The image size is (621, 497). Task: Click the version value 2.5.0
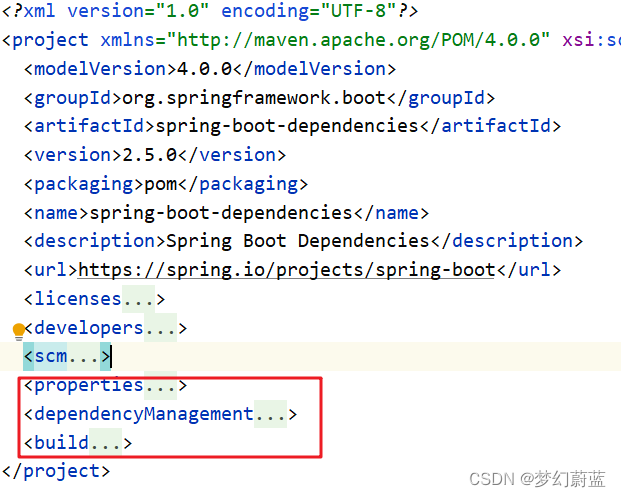coord(149,155)
